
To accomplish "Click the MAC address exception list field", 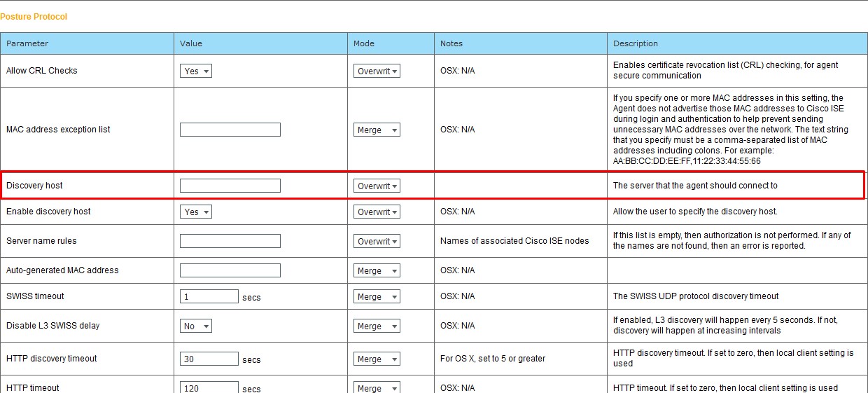I will click(x=230, y=130).
